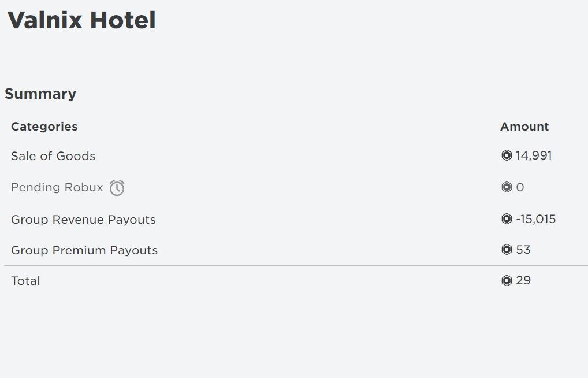Click the total value 29

(x=523, y=280)
